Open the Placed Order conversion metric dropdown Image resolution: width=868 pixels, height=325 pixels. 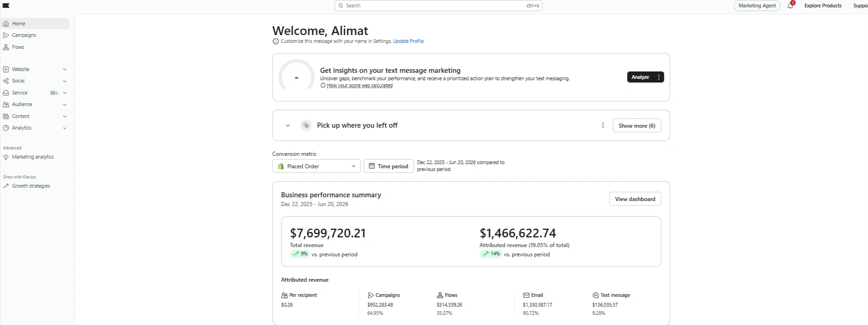tap(317, 166)
